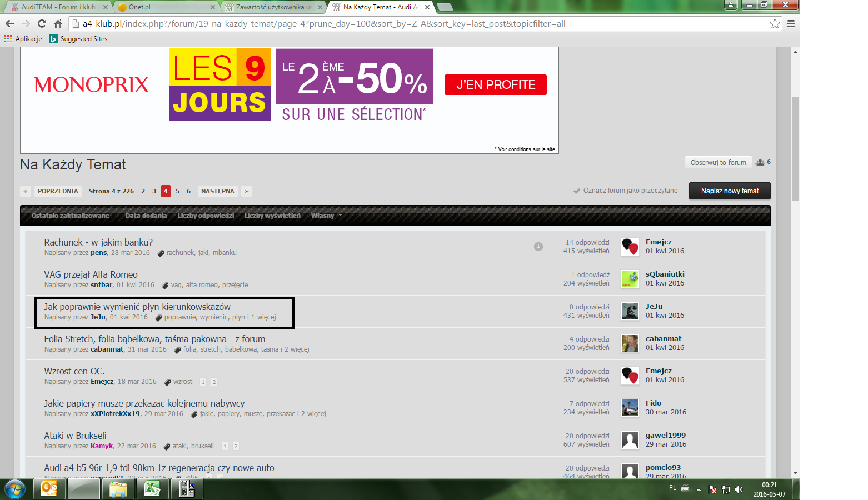868x500 pixels.
Task: Click the 'Napisz nowy temat' button
Action: (729, 191)
